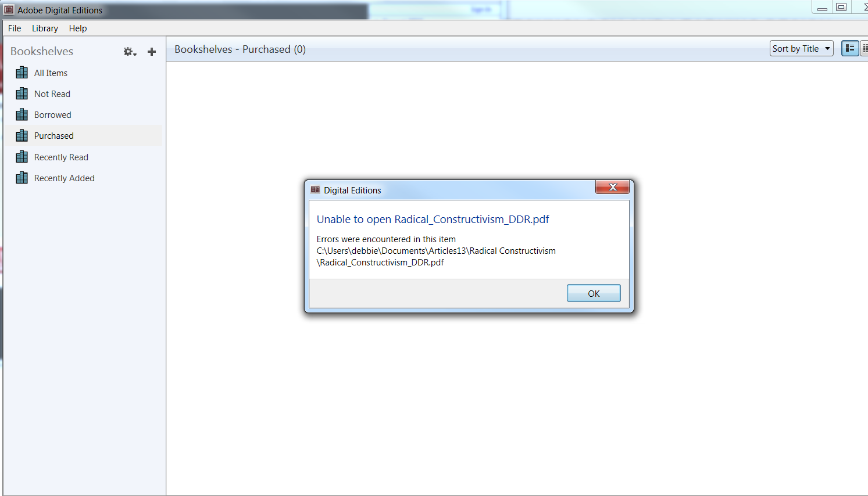Add a new bookshelf with plus icon
This screenshot has width=868, height=496.
point(152,52)
